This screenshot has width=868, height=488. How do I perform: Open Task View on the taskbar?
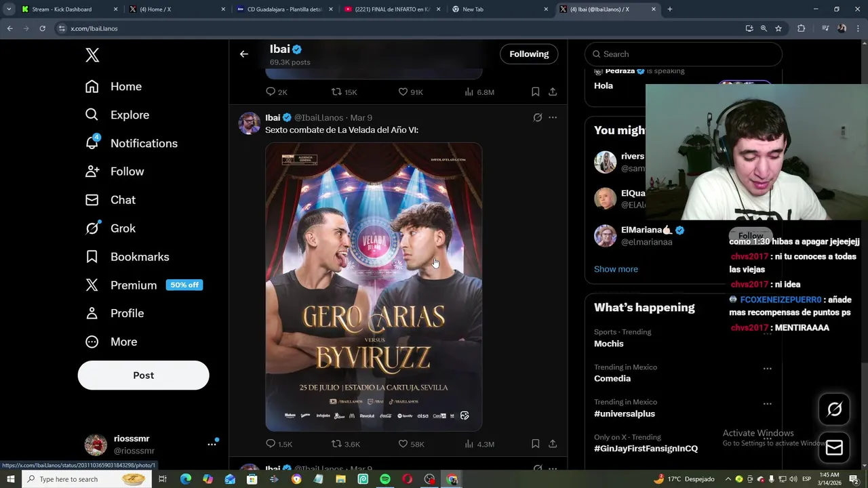(163, 479)
